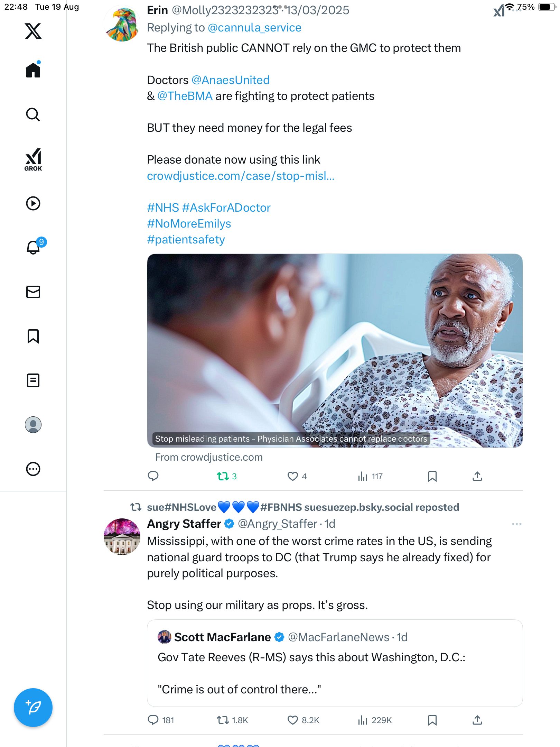
Task: Bookmark the Angry Staffer post
Action: [x=432, y=720]
